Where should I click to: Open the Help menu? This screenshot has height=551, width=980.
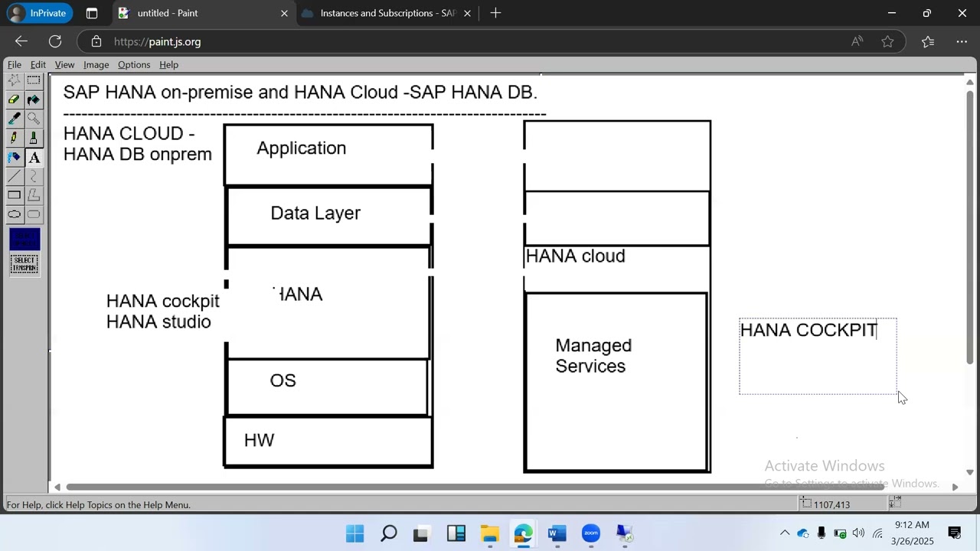click(168, 65)
